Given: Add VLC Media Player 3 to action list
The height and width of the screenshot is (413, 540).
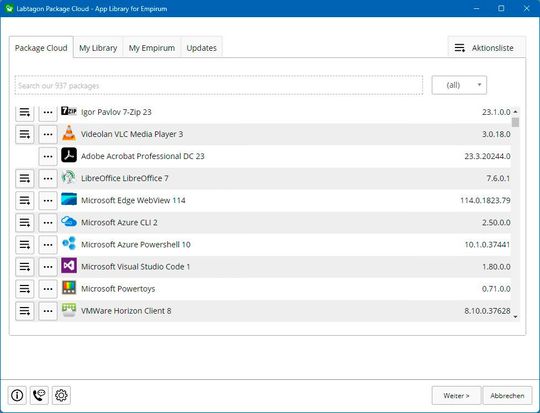Looking at the screenshot, I should click(24, 134).
